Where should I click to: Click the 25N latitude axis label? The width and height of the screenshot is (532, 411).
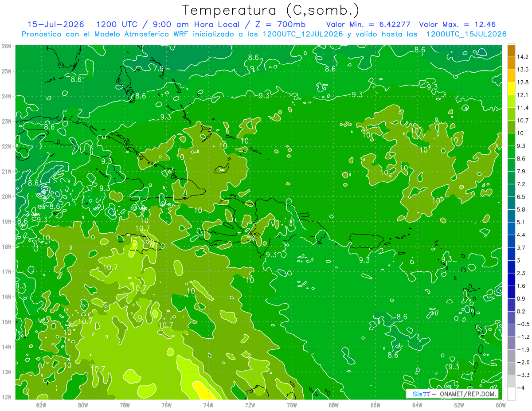(x=7, y=71)
